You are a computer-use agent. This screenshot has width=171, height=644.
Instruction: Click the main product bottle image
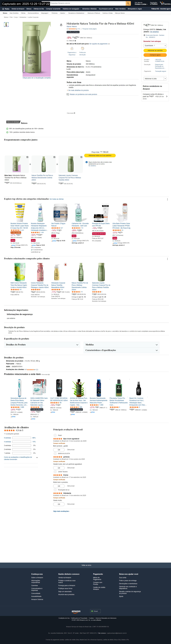pyautogui.click(x=37, y=49)
